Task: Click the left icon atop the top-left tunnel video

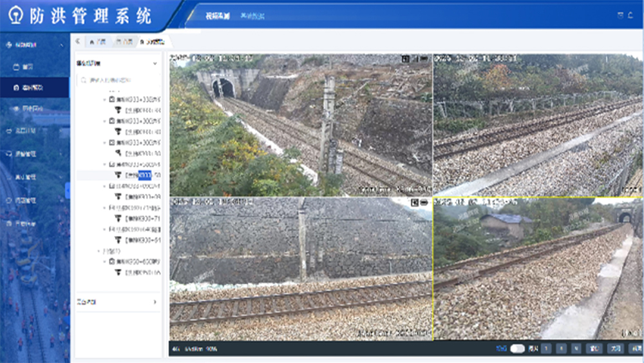Action: click(x=406, y=59)
